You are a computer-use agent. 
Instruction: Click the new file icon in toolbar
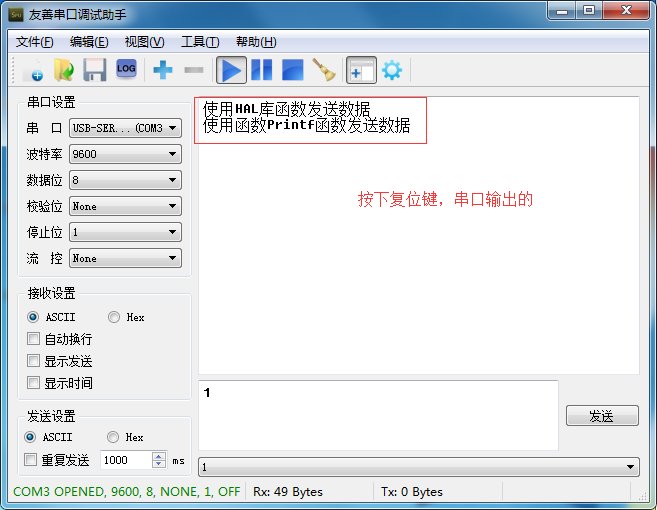tap(34, 70)
